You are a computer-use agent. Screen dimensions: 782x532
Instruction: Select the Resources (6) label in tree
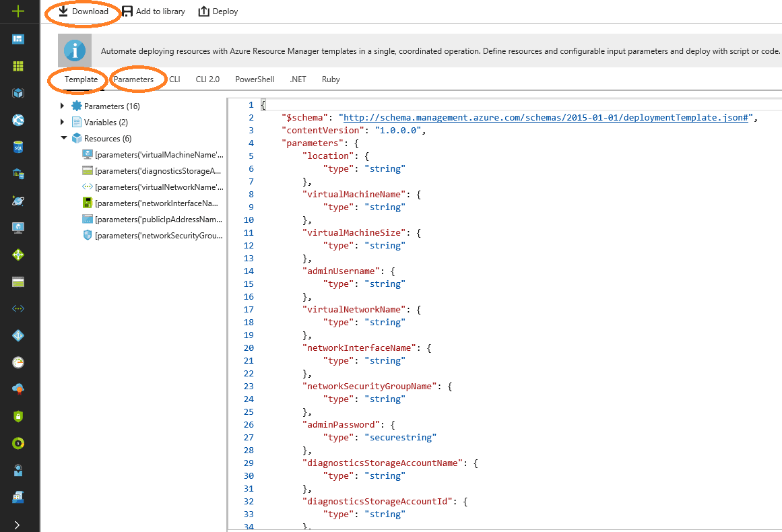coord(108,139)
